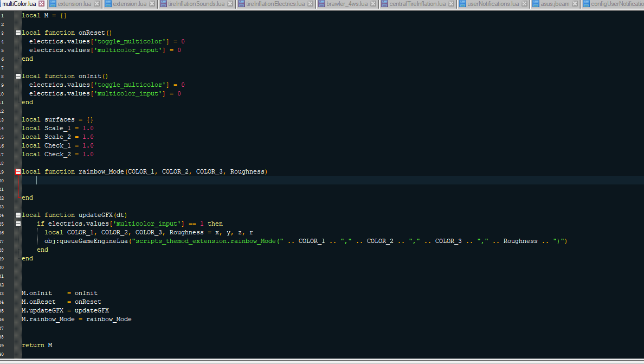Screen dimensions: 644x364
Task: Open the brawler_4ws.lua tab
Action: (346, 4)
